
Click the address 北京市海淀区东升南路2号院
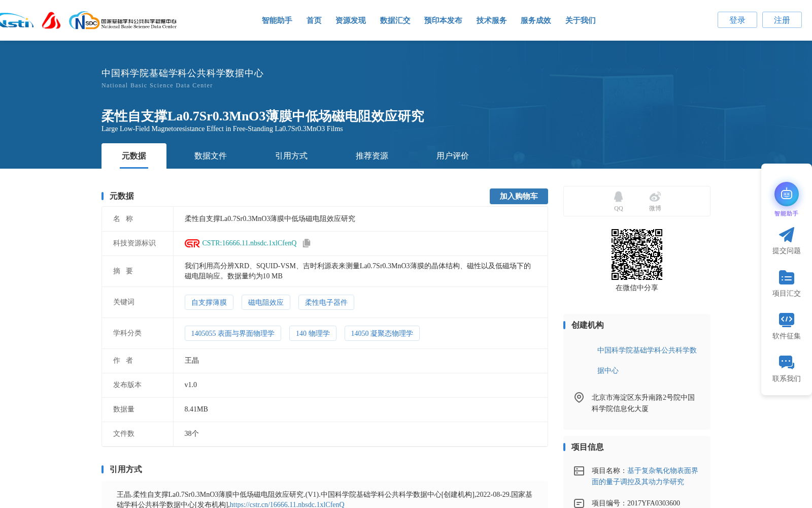pos(643,403)
